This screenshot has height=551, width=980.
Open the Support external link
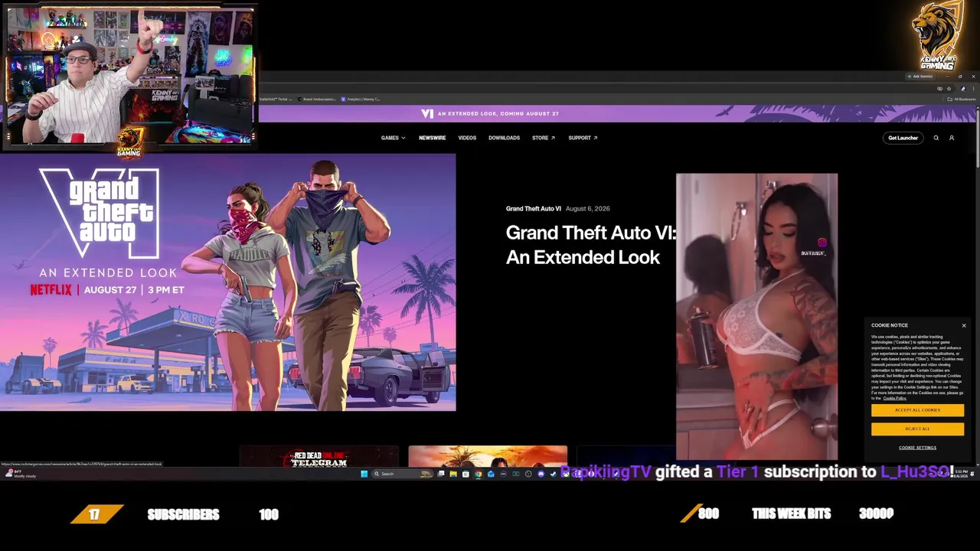[583, 138]
